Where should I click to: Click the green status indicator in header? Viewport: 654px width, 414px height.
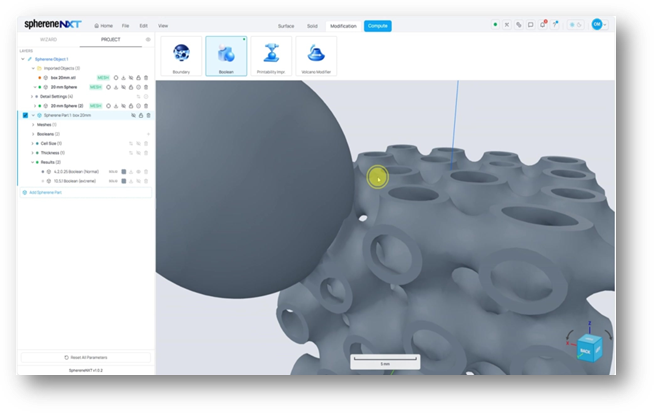(495, 25)
